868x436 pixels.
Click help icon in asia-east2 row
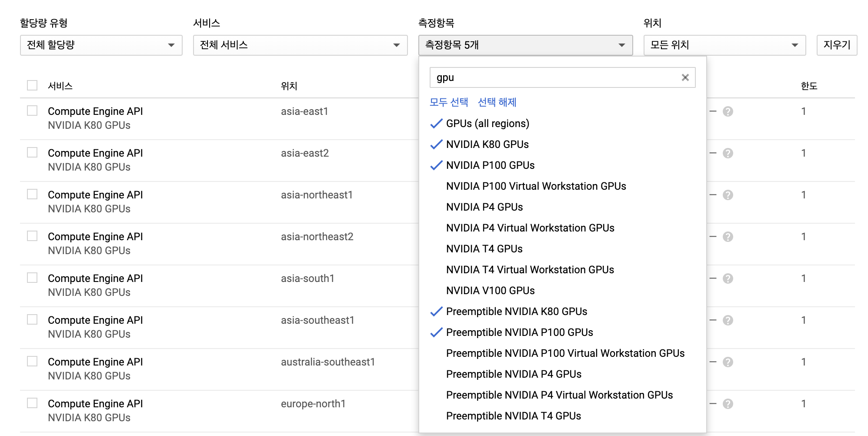(728, 153)
